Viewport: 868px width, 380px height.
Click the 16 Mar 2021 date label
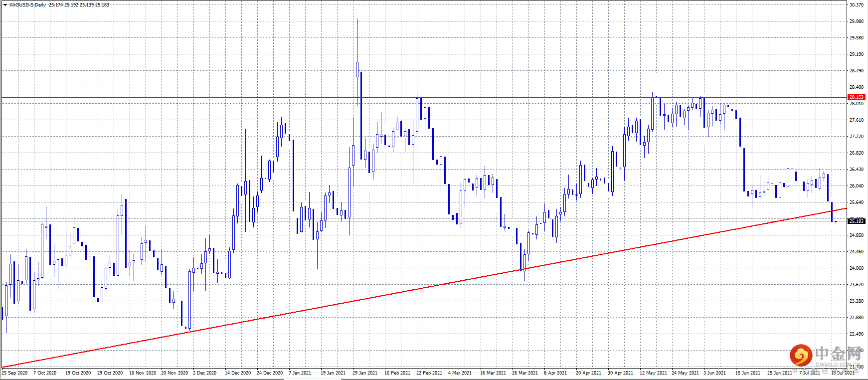[x=493, y=373]
